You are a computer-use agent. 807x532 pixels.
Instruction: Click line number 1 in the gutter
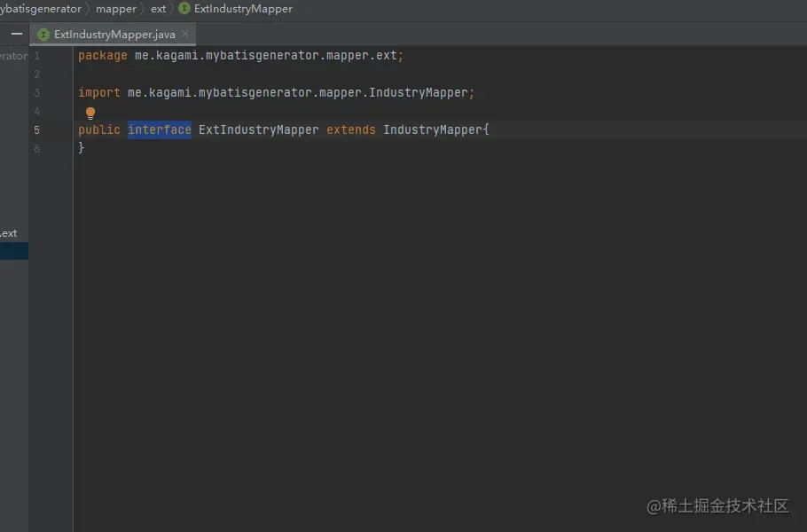click(x=36, y=55)
